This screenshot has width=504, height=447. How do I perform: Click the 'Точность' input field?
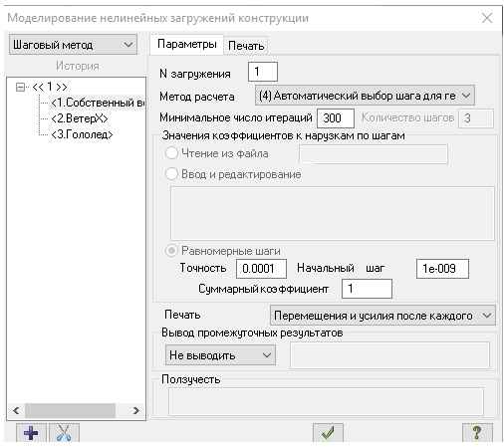click(261, 268)
